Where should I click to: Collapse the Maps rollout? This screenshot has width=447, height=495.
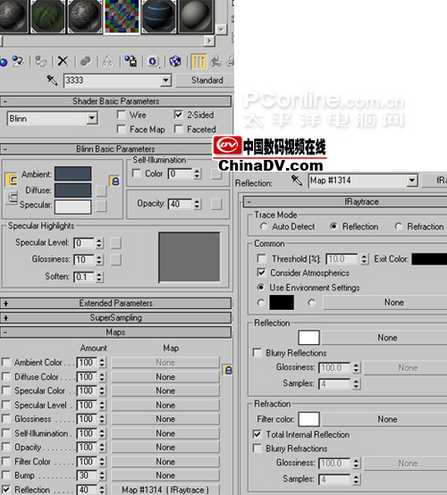click(x=116, y=332)
